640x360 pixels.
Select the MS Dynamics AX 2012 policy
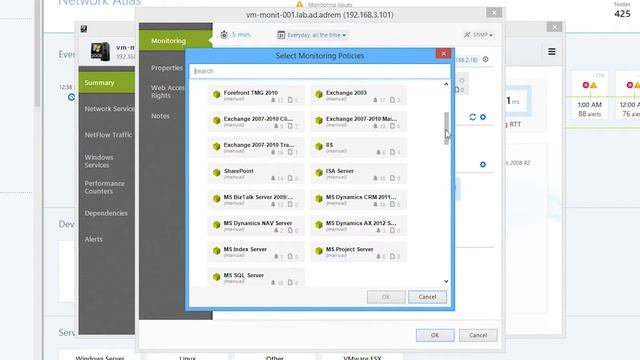click(358, 226)
